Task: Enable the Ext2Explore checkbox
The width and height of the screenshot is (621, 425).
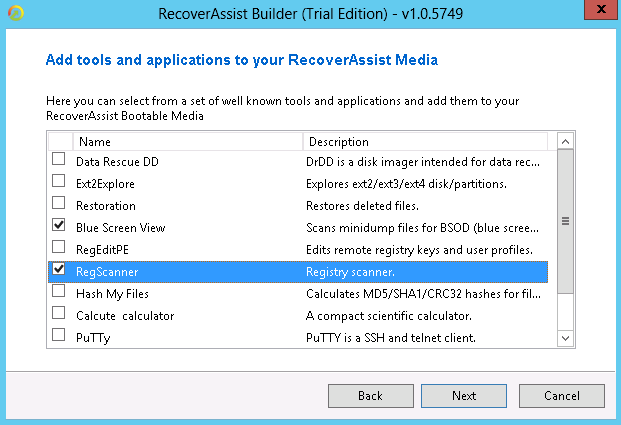Action: click(59, 182)
